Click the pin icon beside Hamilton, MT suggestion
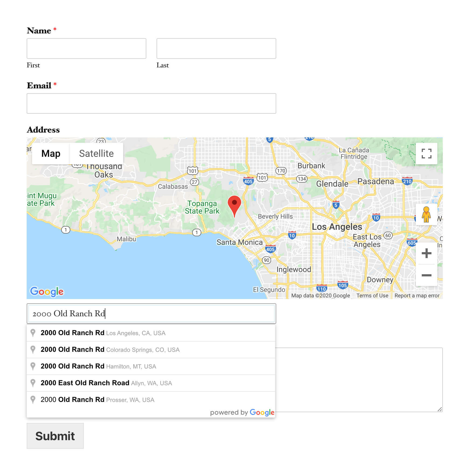 (33, 366)
